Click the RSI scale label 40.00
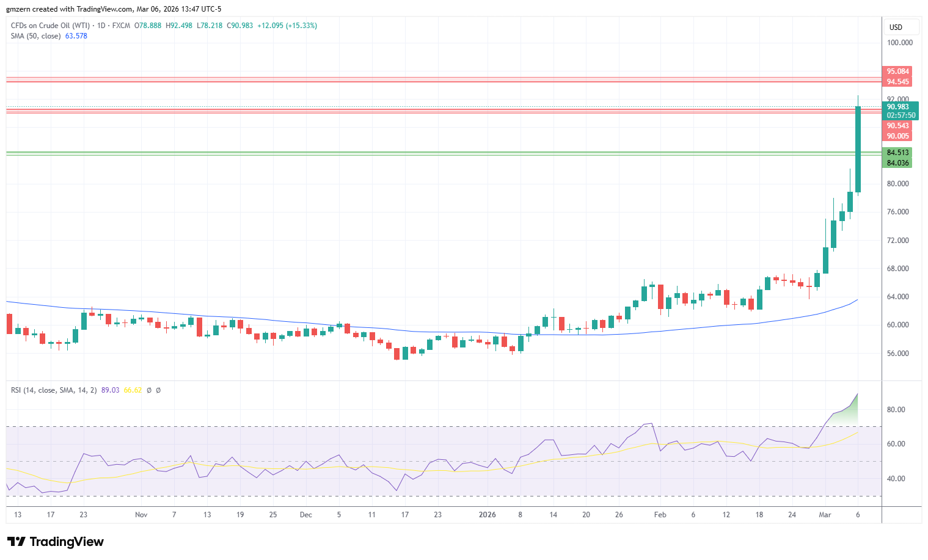Viewport: 928px width, 560px height. pos(896,479)
